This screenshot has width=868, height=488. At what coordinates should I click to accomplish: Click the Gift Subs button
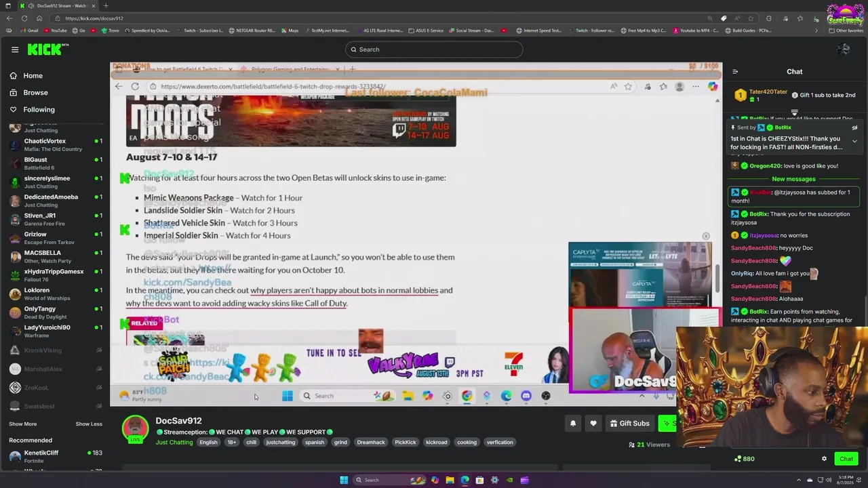coord(629,424)
